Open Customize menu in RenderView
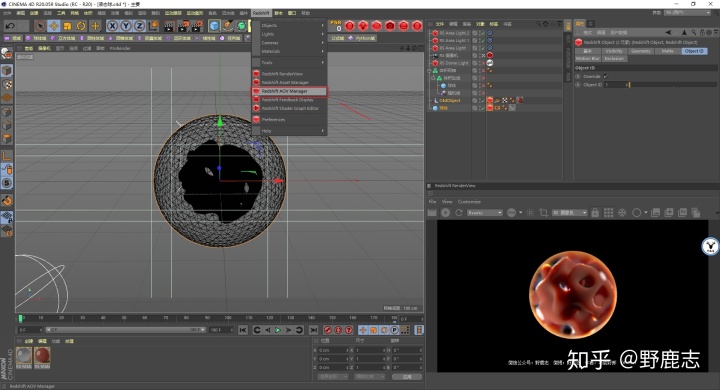 [469, 202]
